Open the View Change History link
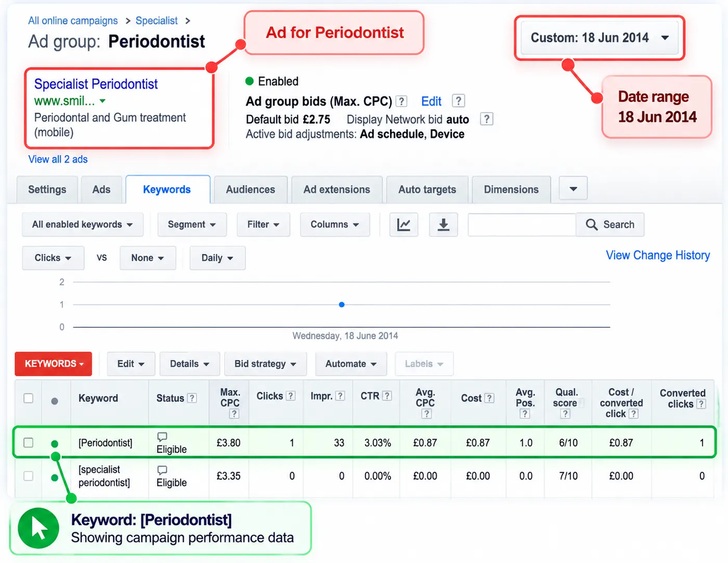The width and height of the screenshot is (728, 563). pyautogui.click(x=658, y=255)
